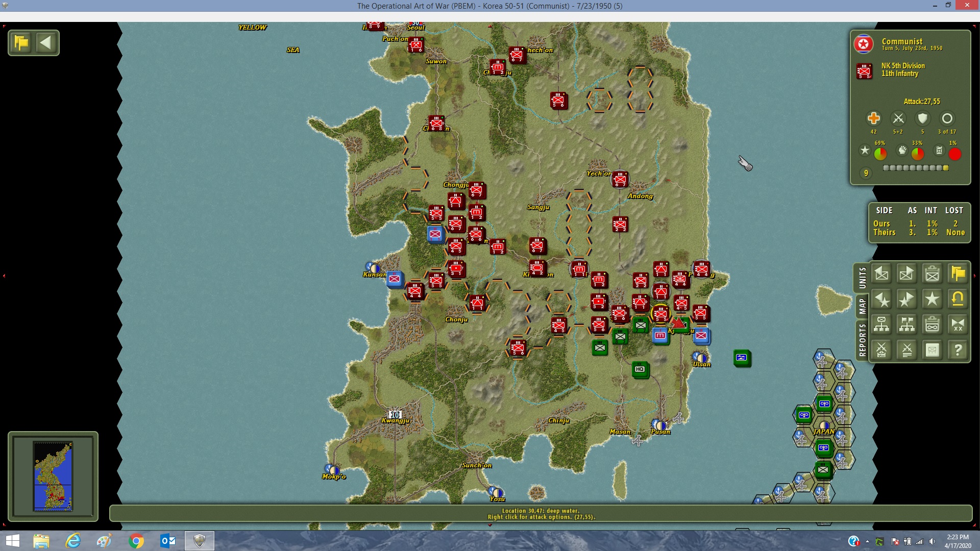Open crossed swords battle list icon
Screen dimensions: 980x551
(907, 350)
